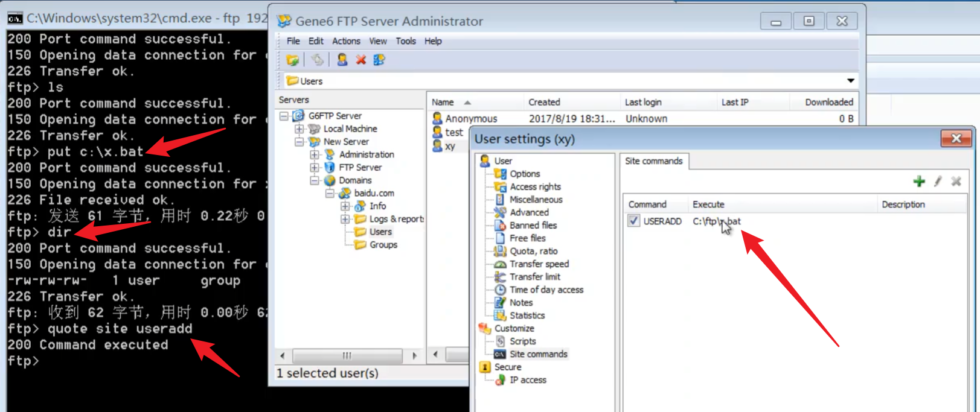Click the red X delete icon in main toolbar

pos(360,60)
